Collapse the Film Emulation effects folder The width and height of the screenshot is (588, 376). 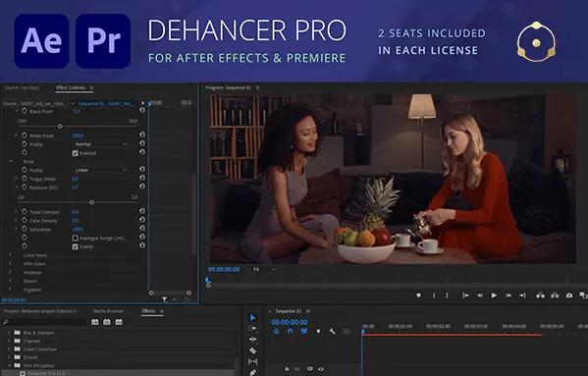click(x=9, y=365)
